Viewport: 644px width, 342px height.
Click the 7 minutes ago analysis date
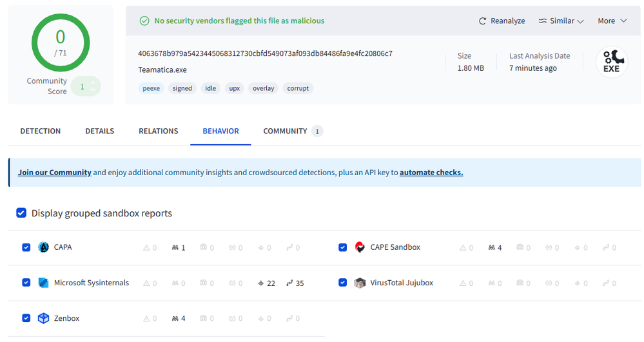click(533, 68)
